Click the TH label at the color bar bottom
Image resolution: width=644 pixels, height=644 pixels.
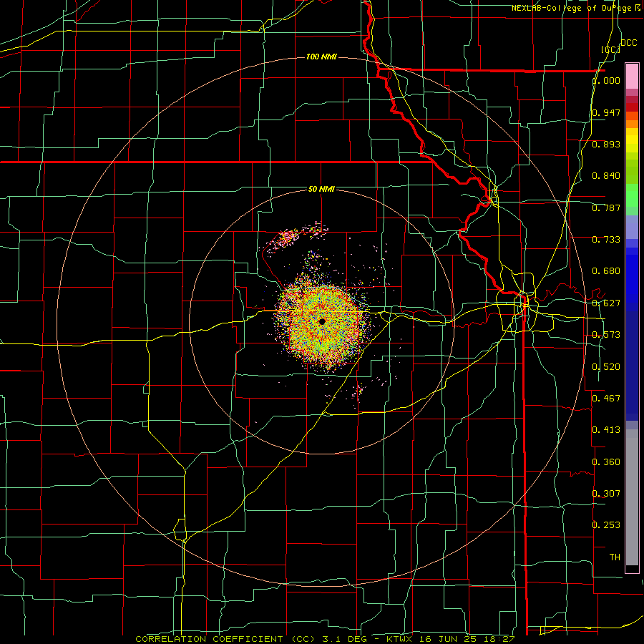click(615, 557)
